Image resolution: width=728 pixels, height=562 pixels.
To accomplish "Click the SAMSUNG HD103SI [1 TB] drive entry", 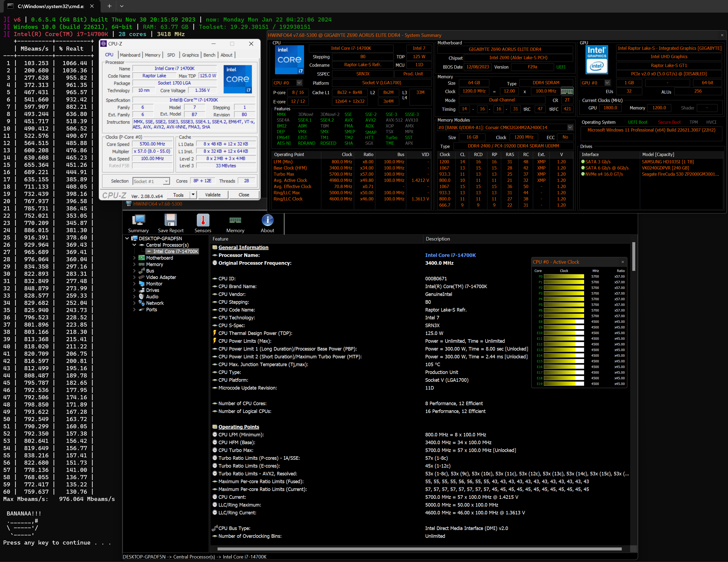I will click(668, 162).
